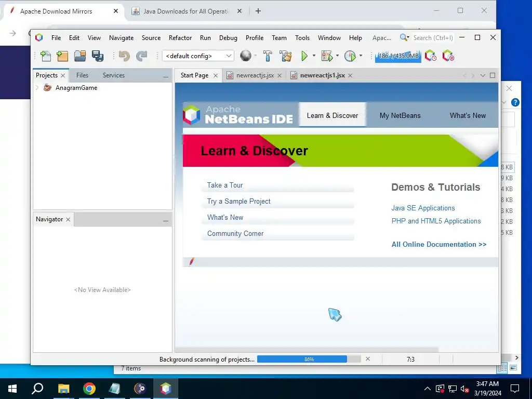This screenshot has height=399, width=532.
Task: Click the Search (Ctrl+I) input field
Action: pyautogui.click(x=433, y=37)
